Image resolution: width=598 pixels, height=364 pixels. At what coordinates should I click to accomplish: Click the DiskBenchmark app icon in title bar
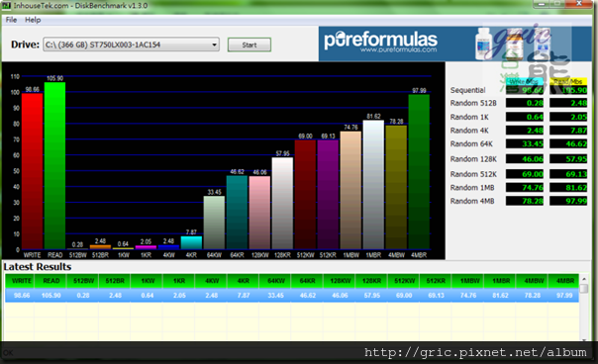[6, 5]
